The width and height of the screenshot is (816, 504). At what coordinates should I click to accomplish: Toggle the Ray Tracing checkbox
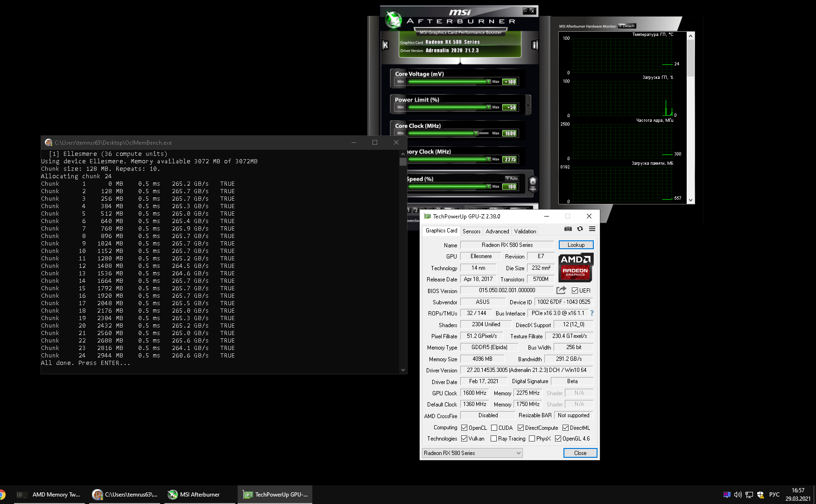tap(493, 439)
